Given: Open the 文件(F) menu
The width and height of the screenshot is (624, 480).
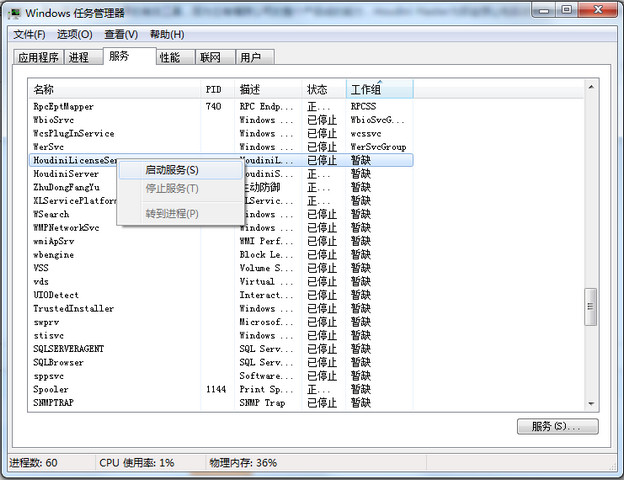Looking at the screenshot, I should tap(29, 35).
